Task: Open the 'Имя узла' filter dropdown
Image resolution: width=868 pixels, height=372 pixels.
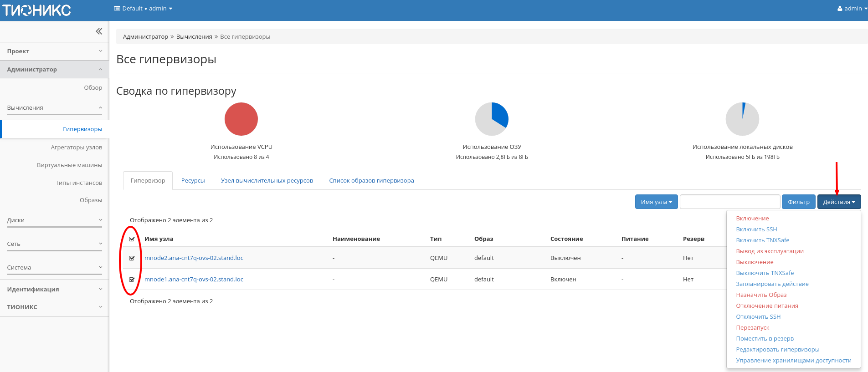Action: pos(656,202)
